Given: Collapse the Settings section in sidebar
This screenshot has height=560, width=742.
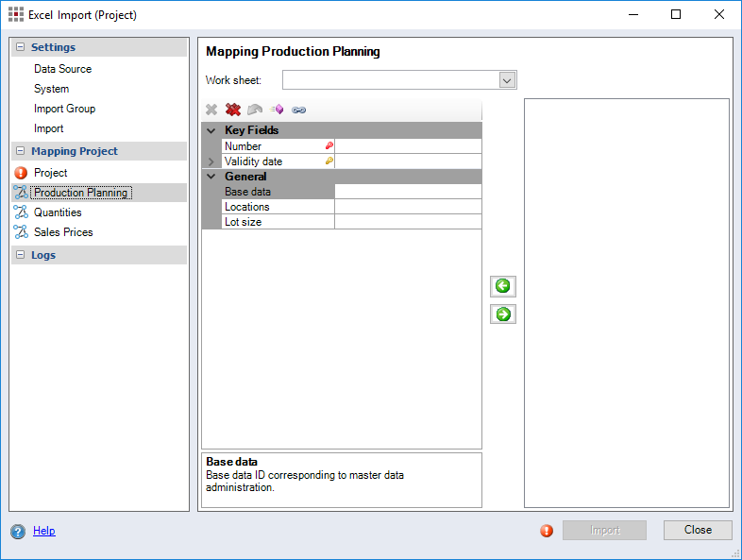Looking at the screenshot, I should point(20,47).
